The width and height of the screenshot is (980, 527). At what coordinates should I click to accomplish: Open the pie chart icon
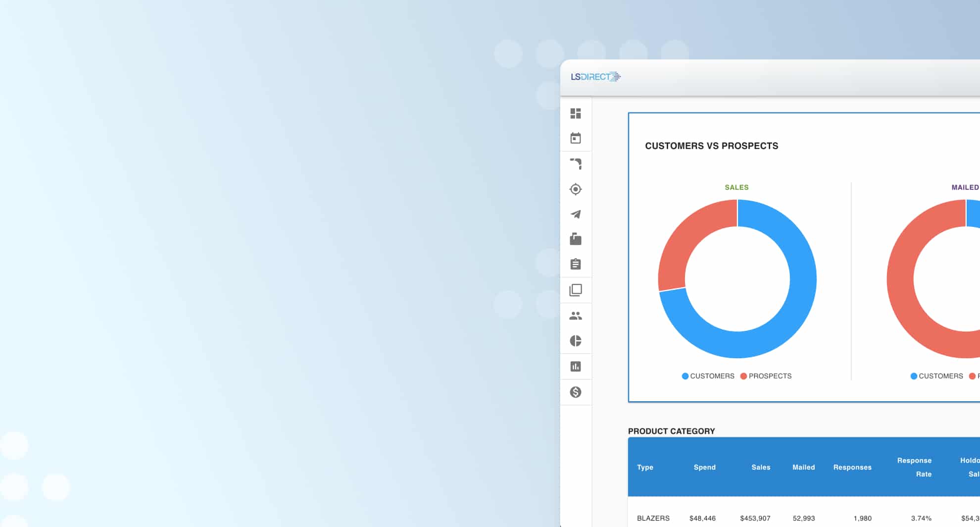click(575, 341)
